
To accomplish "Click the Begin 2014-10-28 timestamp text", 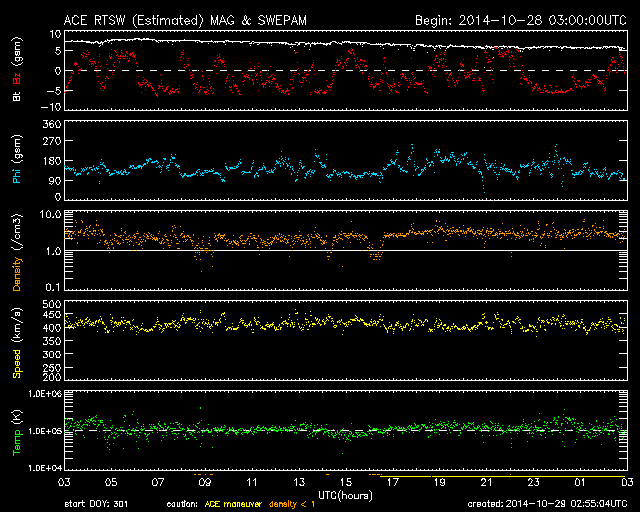I will point(520,20).
